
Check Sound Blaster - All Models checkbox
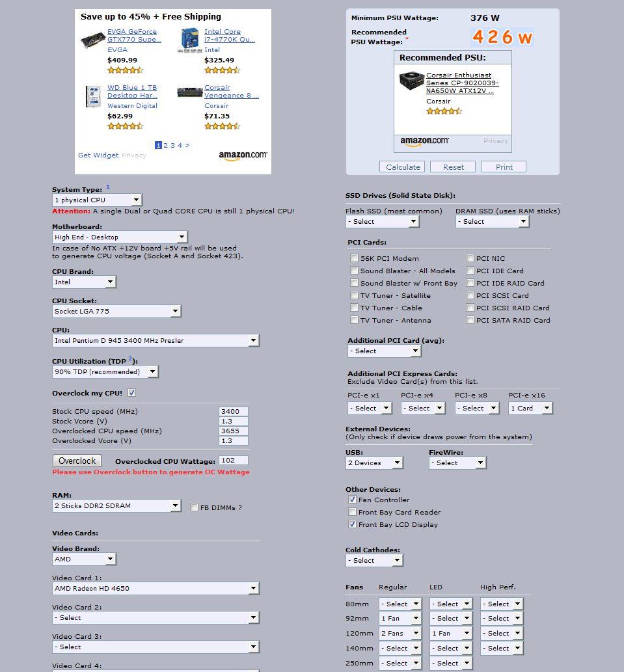(354, 271)
